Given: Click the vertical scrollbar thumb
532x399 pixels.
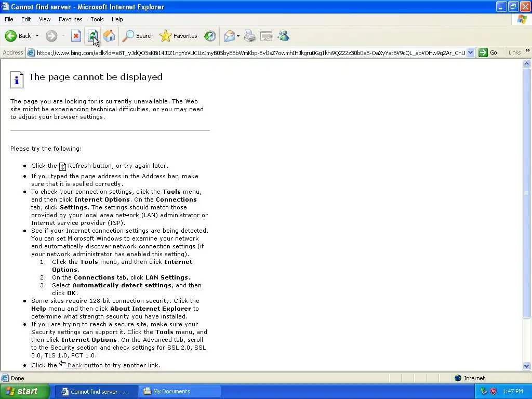Looking at the screenshot, I should click(527, 193).
